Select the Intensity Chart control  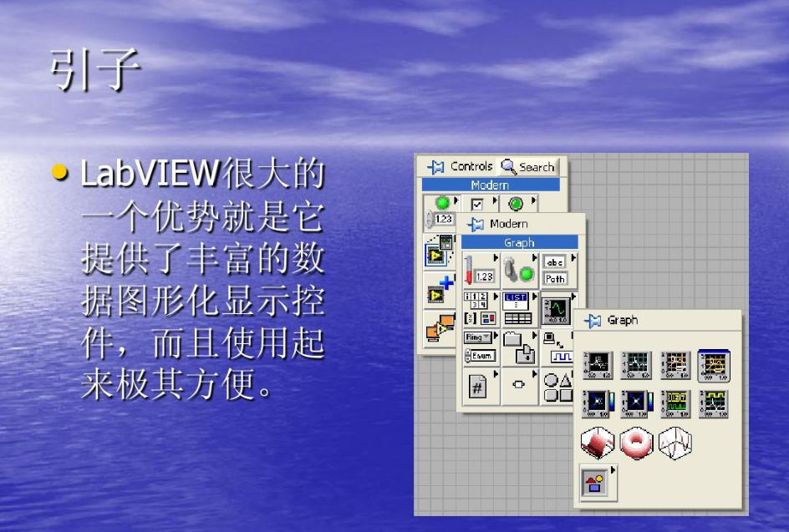[598, 403]
